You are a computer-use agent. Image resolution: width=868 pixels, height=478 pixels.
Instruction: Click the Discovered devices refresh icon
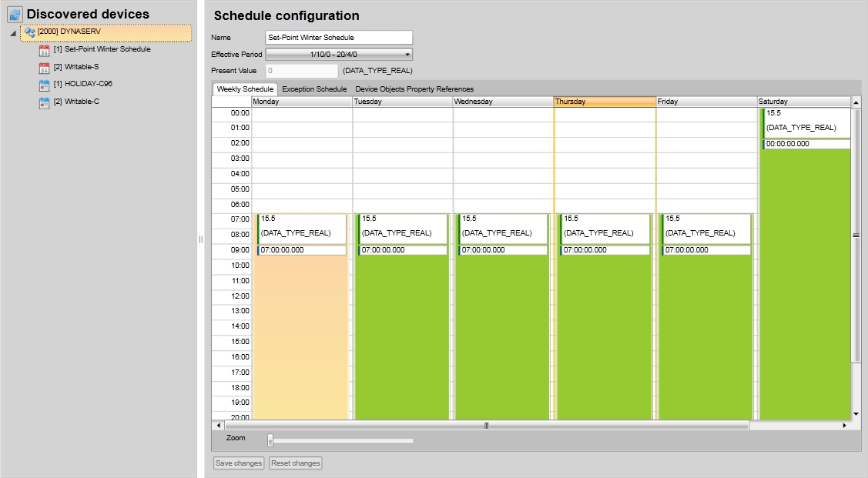pos(15,15)
